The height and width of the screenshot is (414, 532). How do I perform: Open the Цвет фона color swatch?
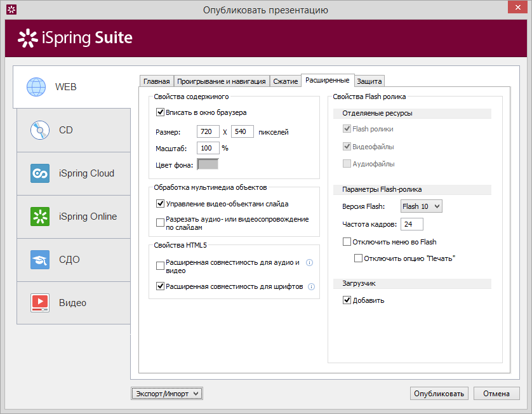pos(208,164)
